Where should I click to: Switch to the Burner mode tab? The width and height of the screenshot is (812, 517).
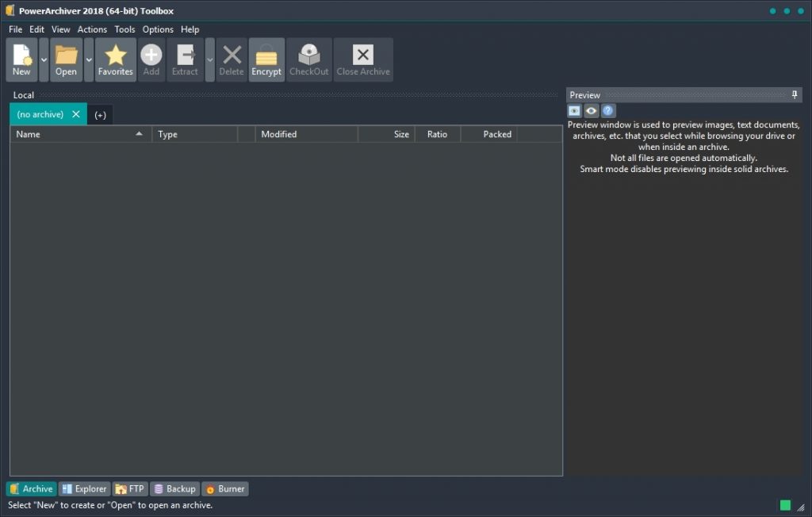pyautogui.click(x=225, y=489)
